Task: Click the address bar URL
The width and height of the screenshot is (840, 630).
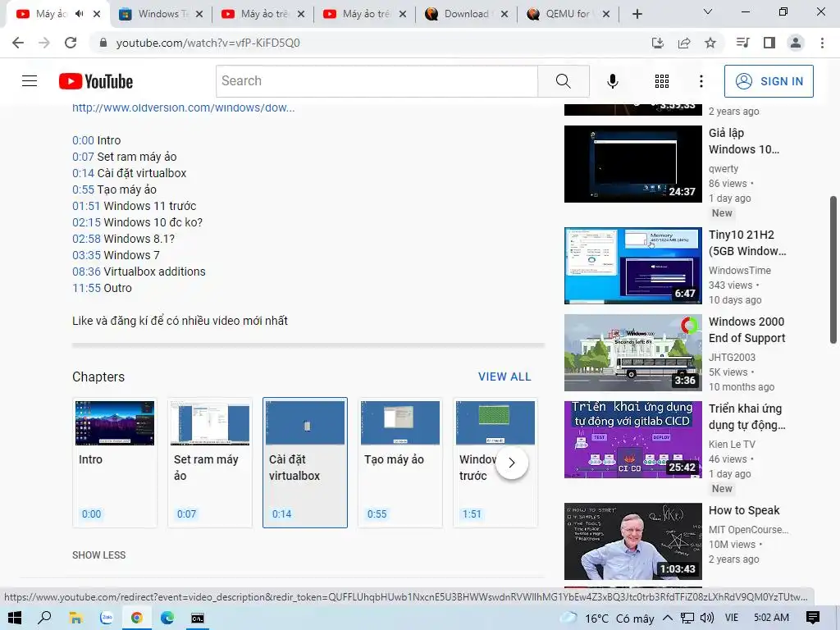Action: tap(208, 43)
